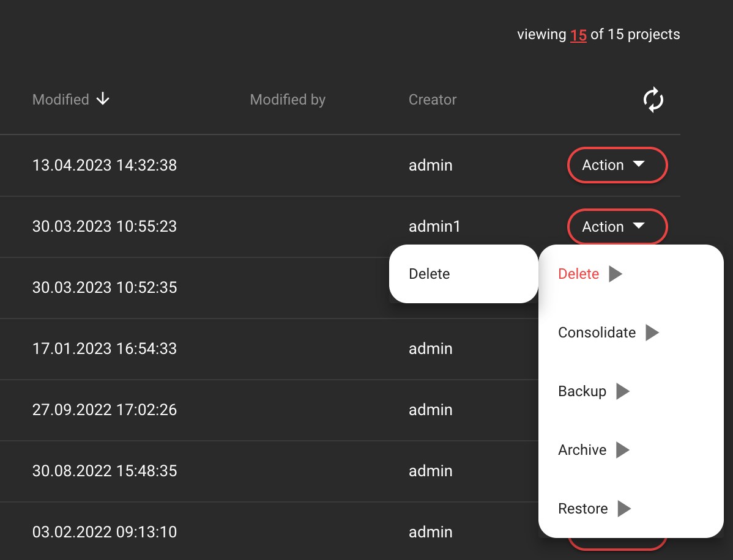
Task: Select Delete in the left submenu popup
Action: point(430,274)
